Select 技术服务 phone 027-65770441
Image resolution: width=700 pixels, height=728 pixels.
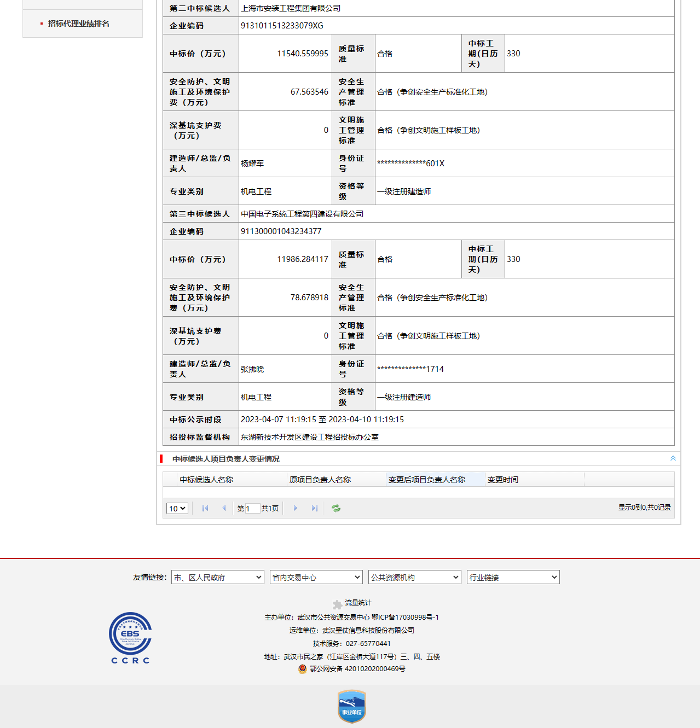point(351,643)
